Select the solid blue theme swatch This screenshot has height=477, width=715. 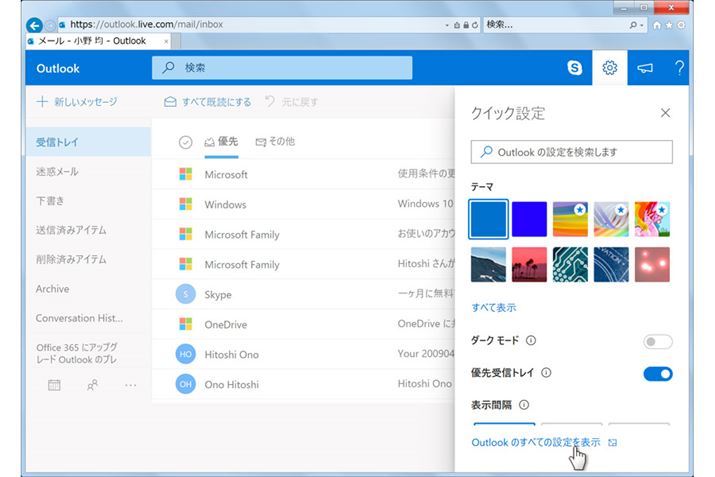coord(488,219)
